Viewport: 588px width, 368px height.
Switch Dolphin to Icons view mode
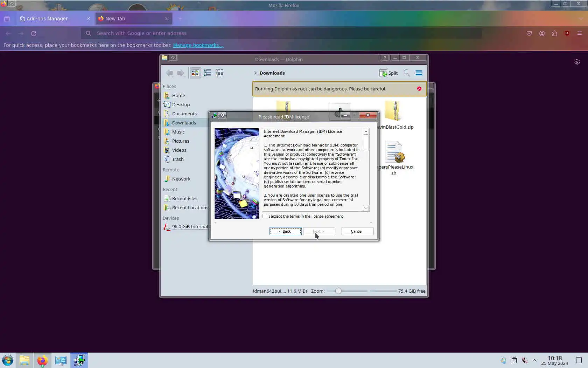point(195,73)
